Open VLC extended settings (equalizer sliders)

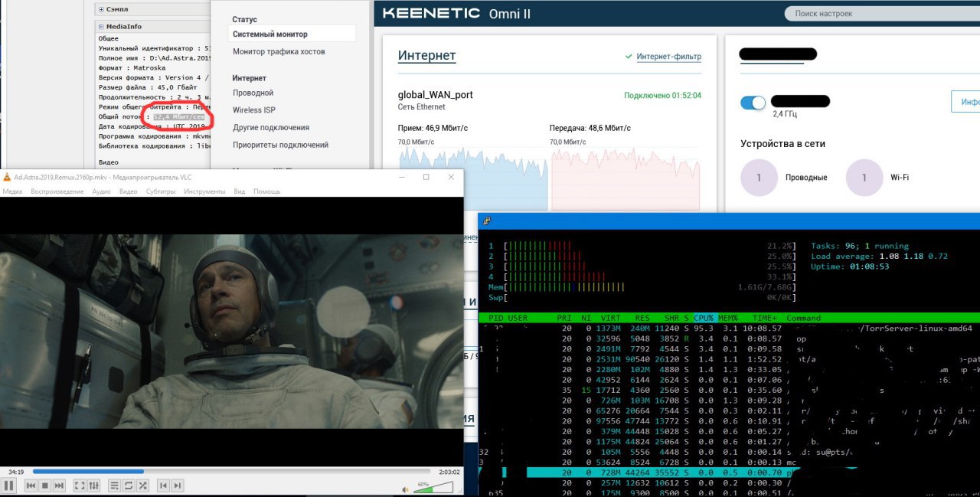(x=94, y=486)
